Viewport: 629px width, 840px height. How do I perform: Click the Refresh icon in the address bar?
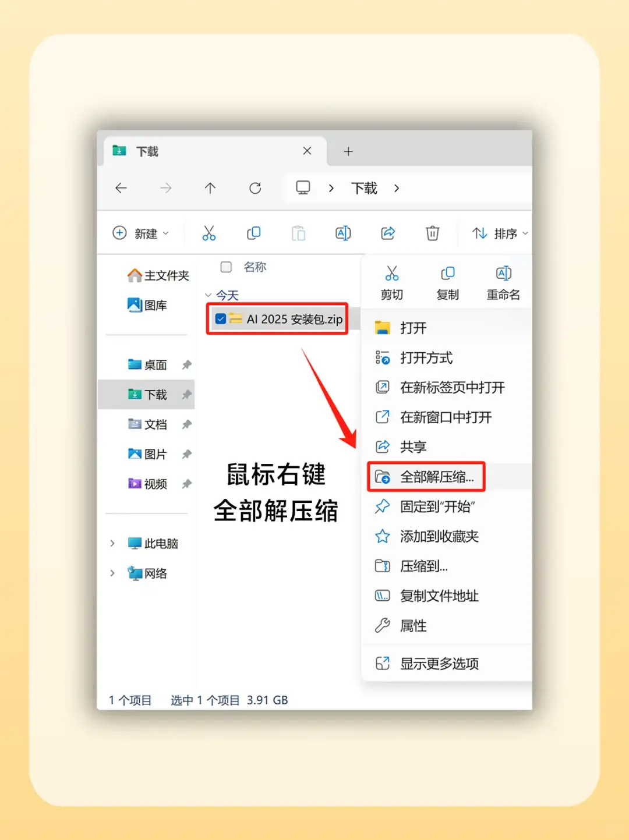click(x=255, y=188)
